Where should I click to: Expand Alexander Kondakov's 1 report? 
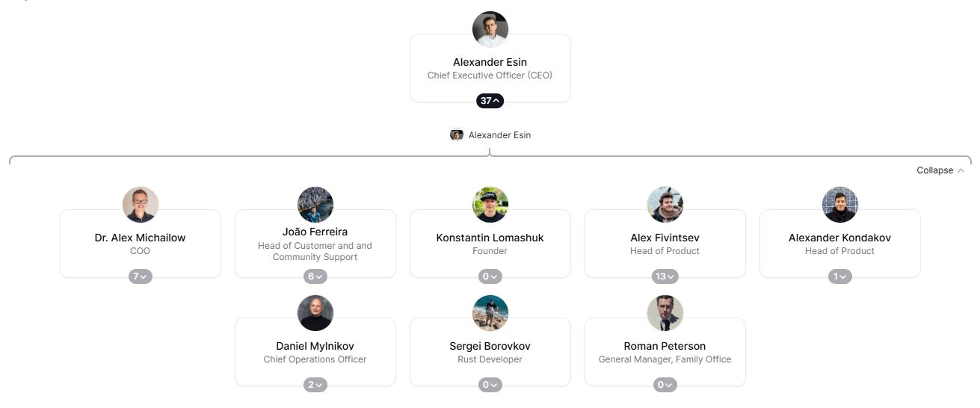840,276
